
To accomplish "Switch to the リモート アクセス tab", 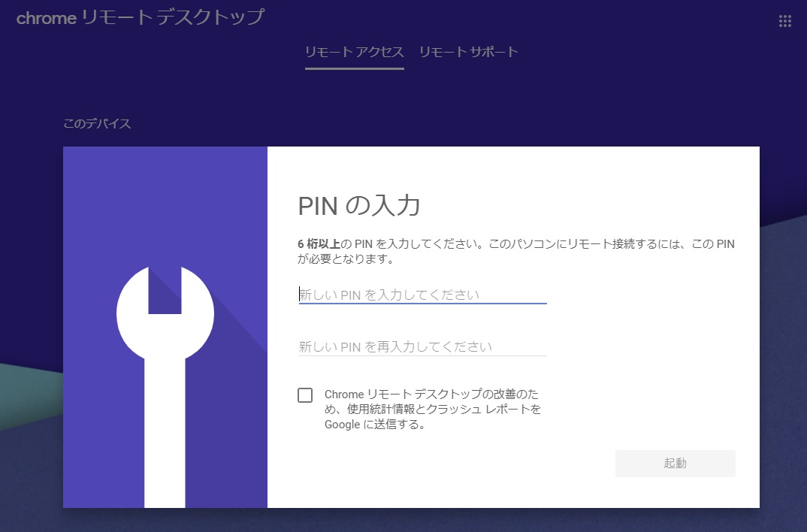I will (x=354, y=52).
